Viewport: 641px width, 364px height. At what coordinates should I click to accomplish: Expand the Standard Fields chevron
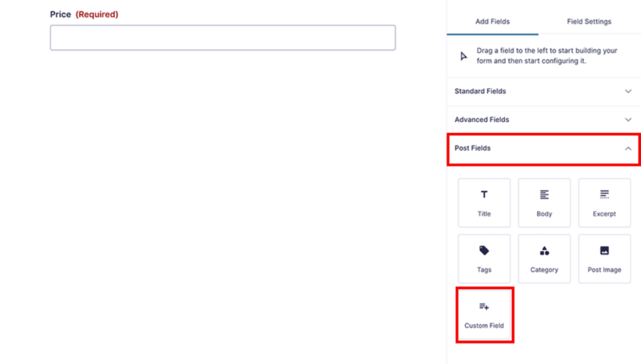pos(628,91)
